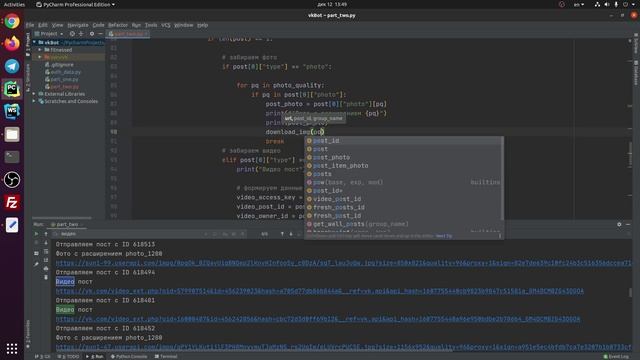The height and width of the screenshot is (360, 640).
Task: Open the keyboard language dropdown in top bar
Action: (x=579, y=4)
